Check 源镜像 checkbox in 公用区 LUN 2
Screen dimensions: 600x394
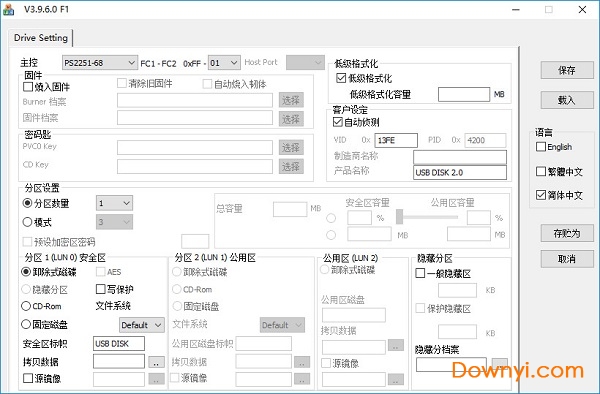pyautogui.click(x=326, y=363)
